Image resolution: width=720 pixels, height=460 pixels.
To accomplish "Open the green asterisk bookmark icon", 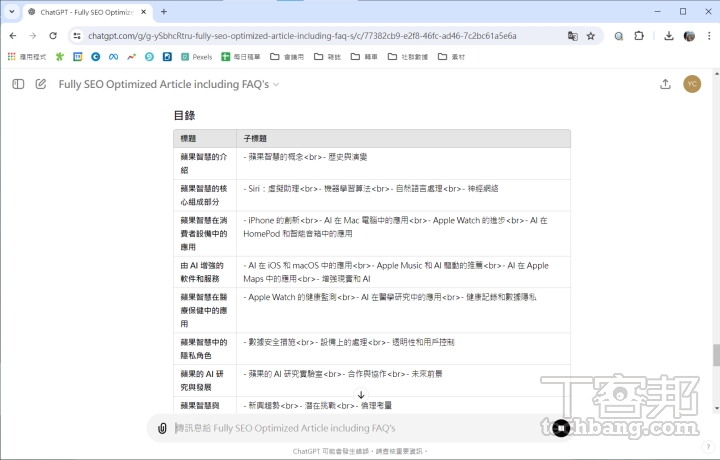I will tap(60, 56).
